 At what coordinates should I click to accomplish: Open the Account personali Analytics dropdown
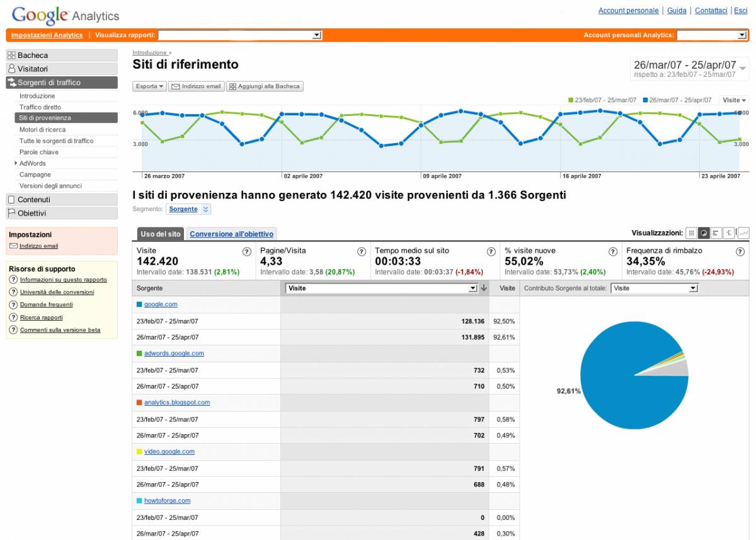tap(712, 35)
